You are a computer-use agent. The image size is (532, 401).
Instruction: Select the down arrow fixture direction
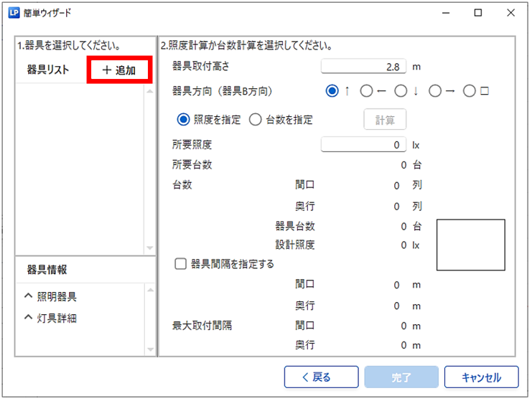[401, 91]
